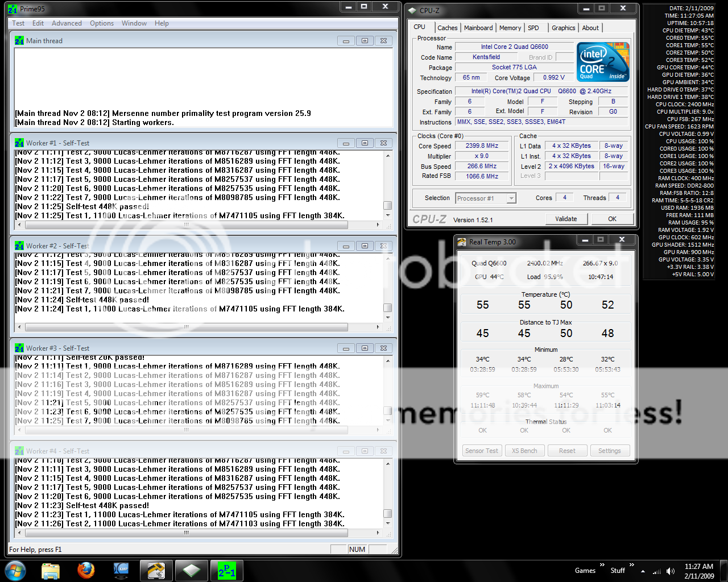Launch Firefox from the taskbar
728x582 pixels.
click(x=86, y=570)
